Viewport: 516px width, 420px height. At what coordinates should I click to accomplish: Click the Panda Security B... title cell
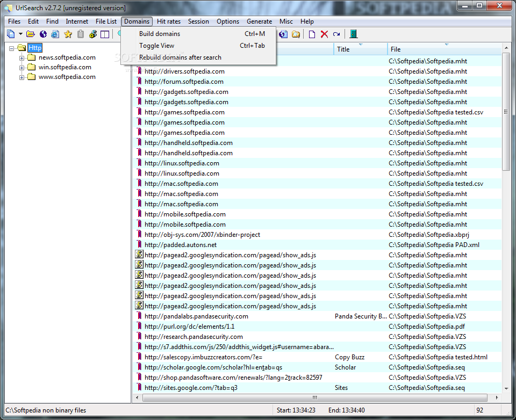click(361, 316)
